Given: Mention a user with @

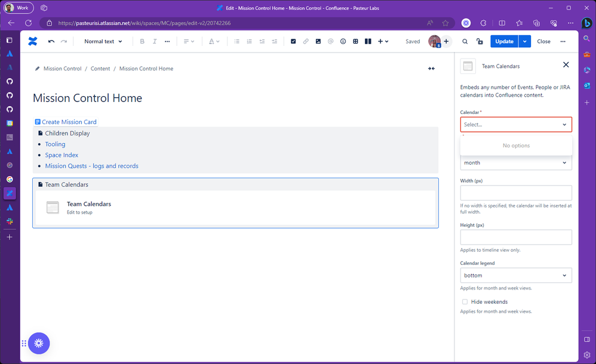Looking at the screenshot, I should pyautogui.click(x=331, y=41).
